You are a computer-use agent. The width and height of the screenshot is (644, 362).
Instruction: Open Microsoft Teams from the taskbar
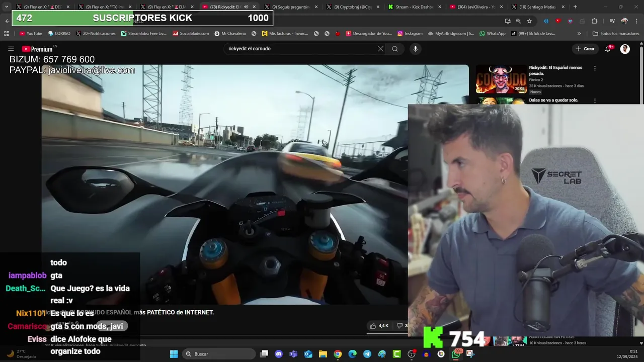tap(293, 354)
